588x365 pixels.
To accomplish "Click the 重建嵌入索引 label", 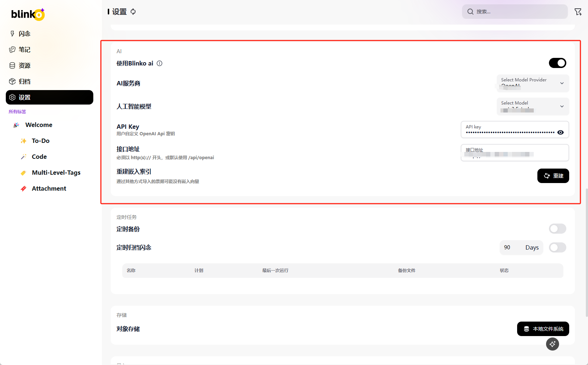I will tap(134, 172).
